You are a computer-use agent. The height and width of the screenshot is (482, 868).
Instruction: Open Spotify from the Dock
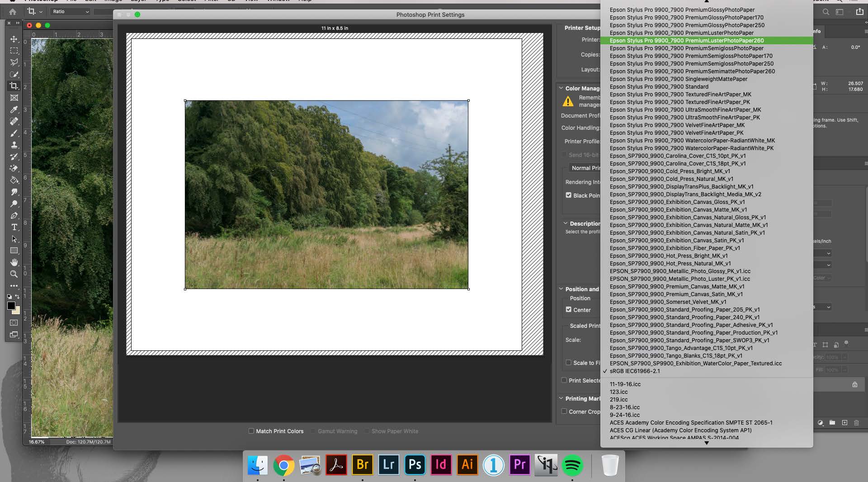point(572,465)
